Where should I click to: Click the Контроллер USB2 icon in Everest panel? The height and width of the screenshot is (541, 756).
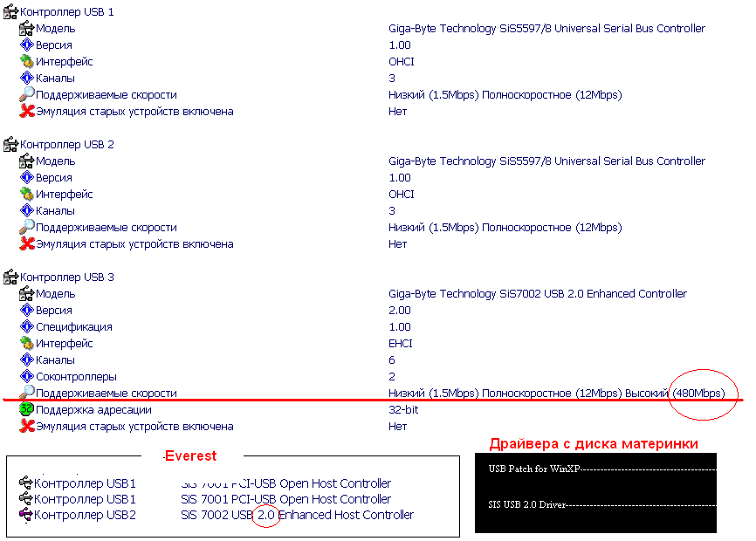click(x=25, y=515)
